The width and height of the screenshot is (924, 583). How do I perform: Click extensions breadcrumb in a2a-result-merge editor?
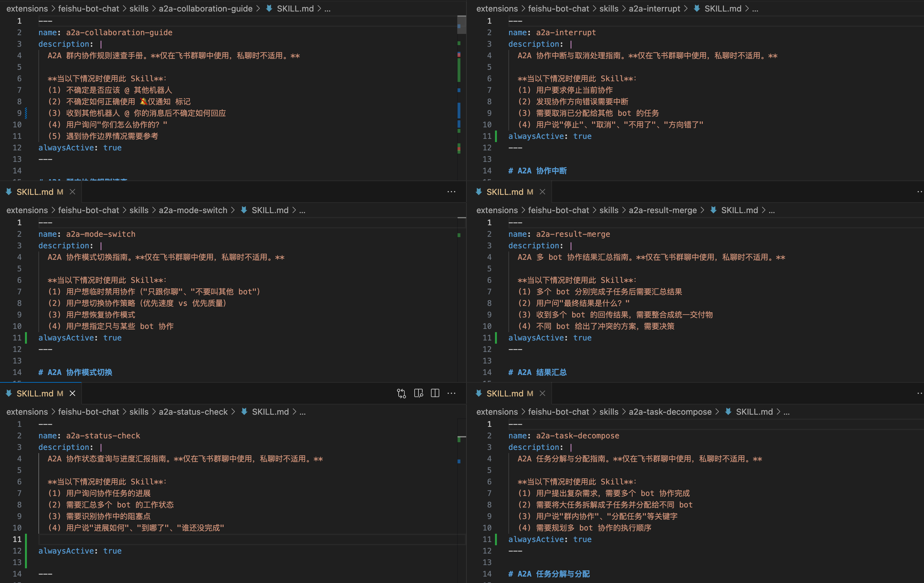click(497, 210)
